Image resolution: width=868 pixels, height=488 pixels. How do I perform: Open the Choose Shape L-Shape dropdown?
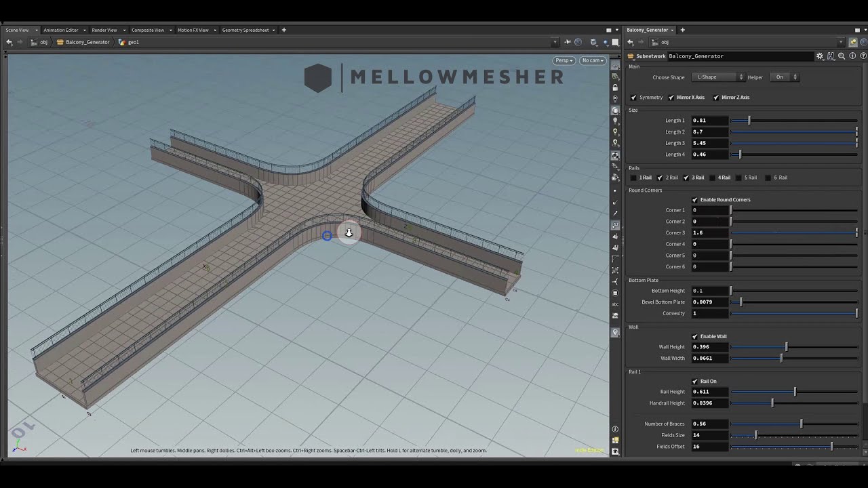tap(717, 77)
